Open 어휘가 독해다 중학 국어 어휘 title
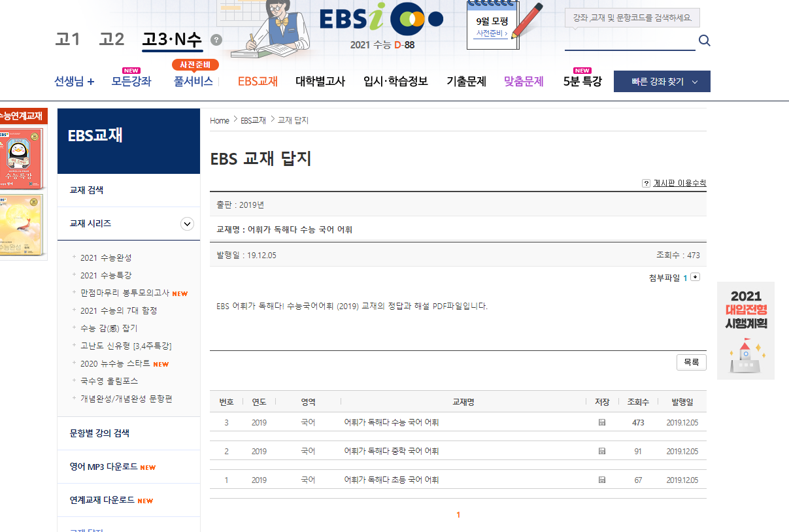 pos(392,452)
